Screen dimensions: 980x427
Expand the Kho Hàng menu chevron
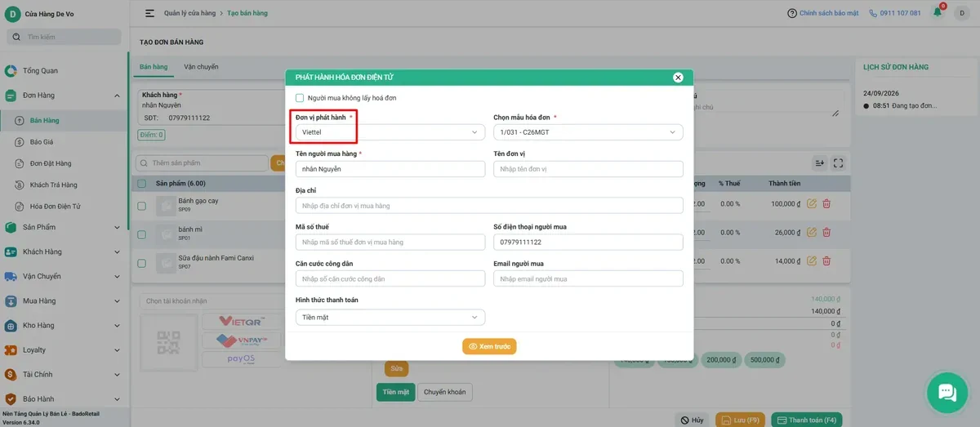pyautogui.click(x=117, y=326)
